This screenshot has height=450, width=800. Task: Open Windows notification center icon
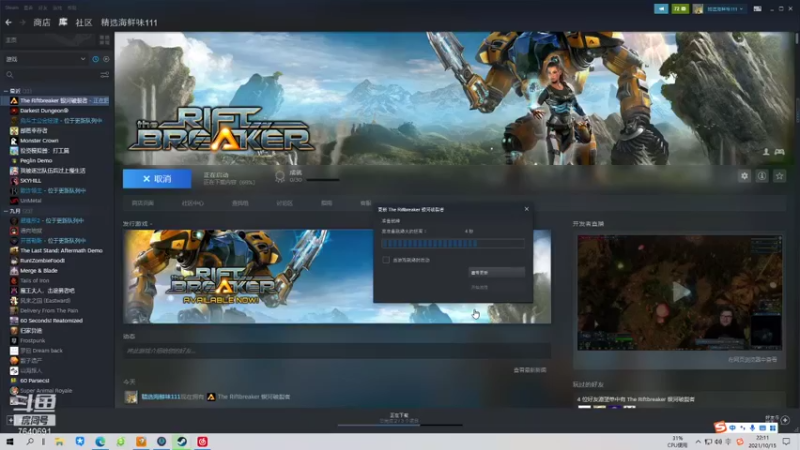786,441
